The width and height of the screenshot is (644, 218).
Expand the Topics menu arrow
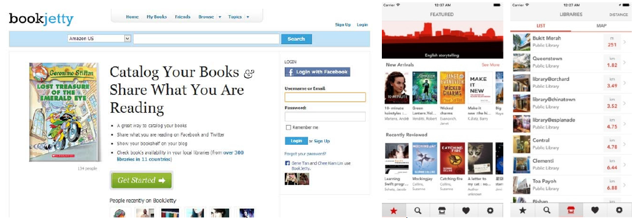(248, 17)
